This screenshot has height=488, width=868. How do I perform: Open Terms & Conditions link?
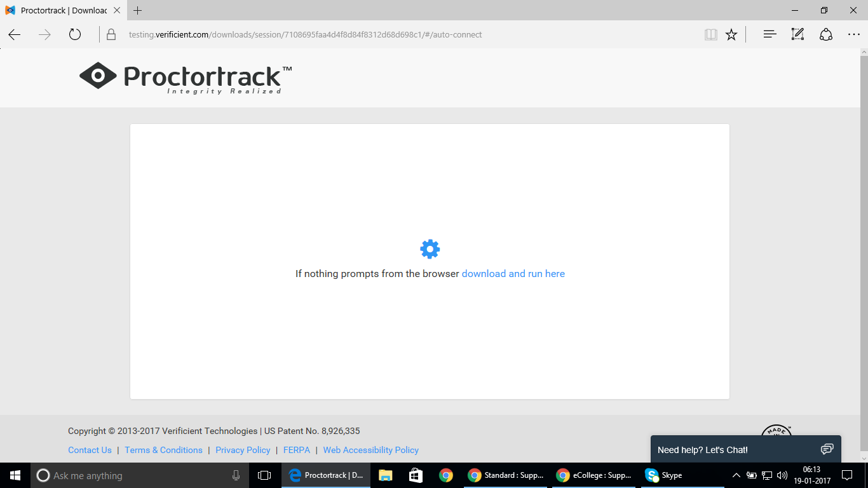coord(163,450)
